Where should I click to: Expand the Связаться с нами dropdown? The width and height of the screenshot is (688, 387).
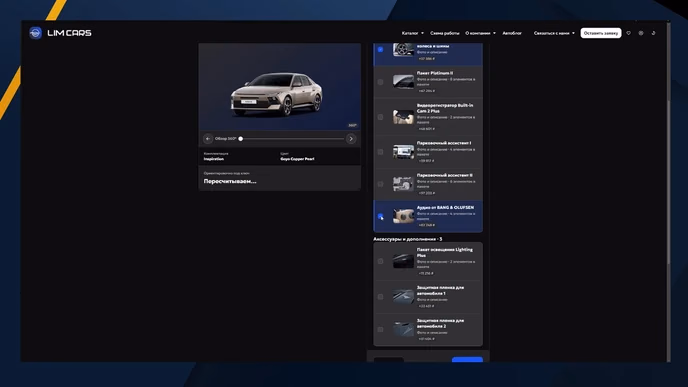click(554, 33)
